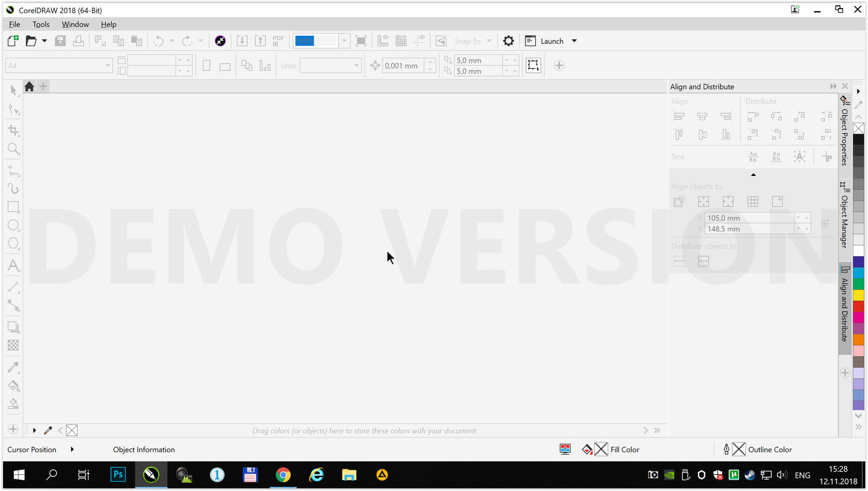Open the color palette flyout arrow on the right
This screenshot has height=491, width=868.
859,91
